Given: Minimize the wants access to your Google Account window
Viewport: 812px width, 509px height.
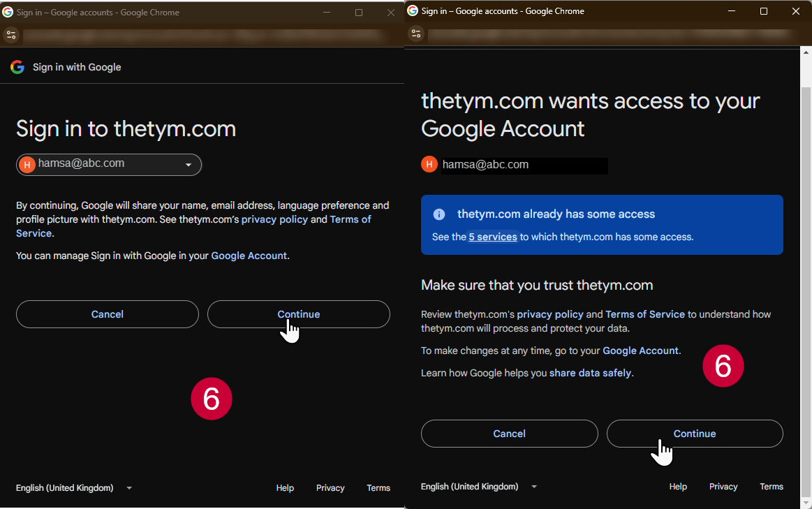Looking at the screenshot, I should 732,11.
